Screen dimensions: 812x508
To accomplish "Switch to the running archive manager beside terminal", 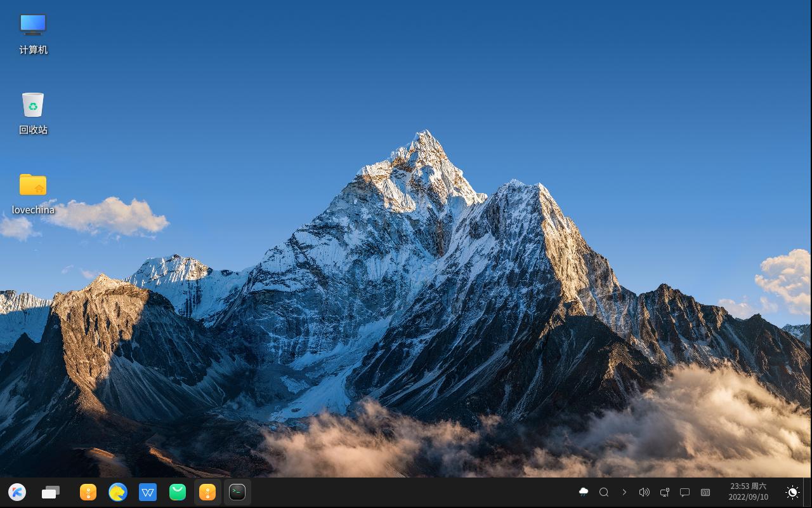I will (207, 492).
